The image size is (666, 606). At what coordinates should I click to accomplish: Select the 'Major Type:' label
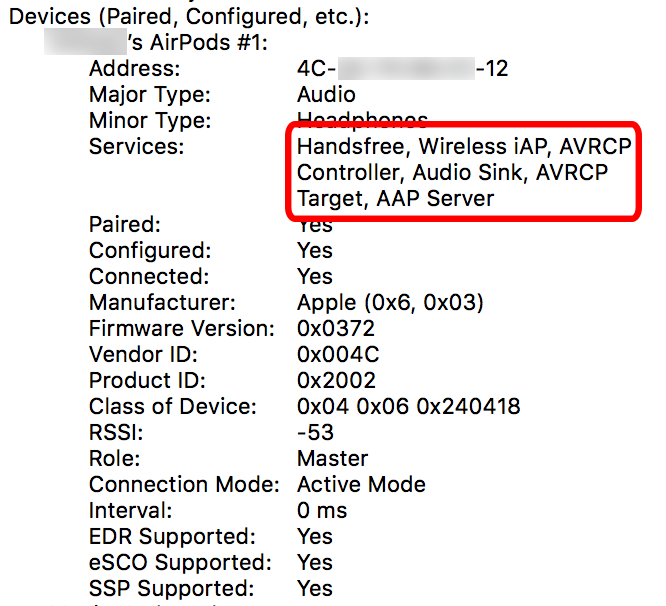pos(150,95)
